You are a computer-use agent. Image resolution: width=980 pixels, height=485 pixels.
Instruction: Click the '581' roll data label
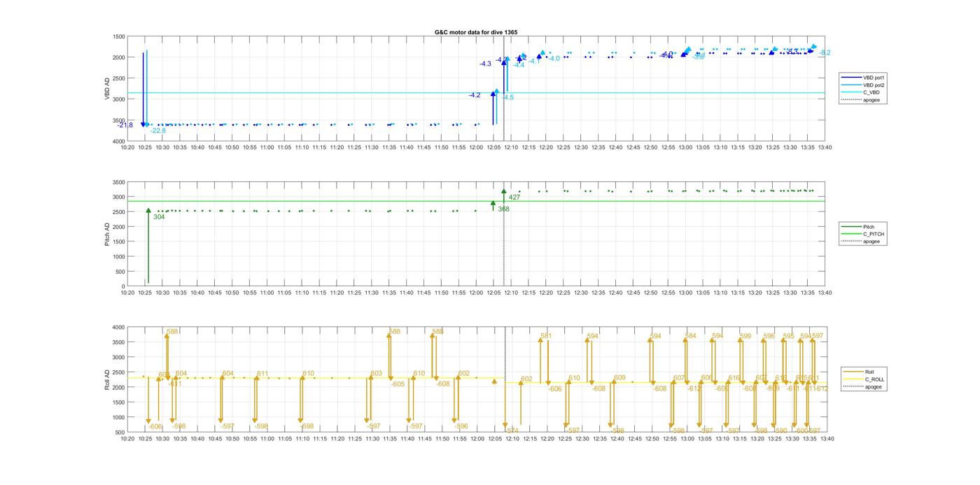[x=546, y=336]
